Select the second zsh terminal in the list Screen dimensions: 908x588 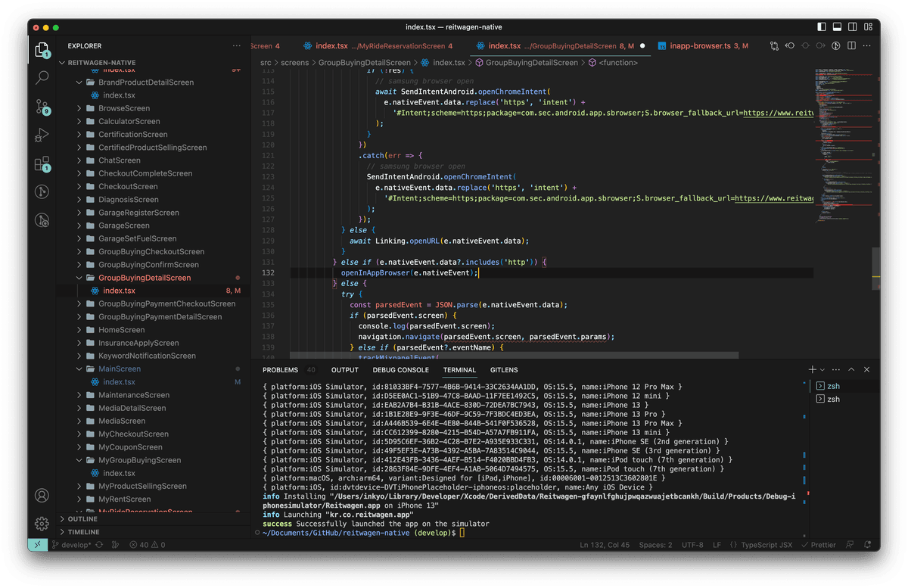pyautogui.click(x=842, y=399)
